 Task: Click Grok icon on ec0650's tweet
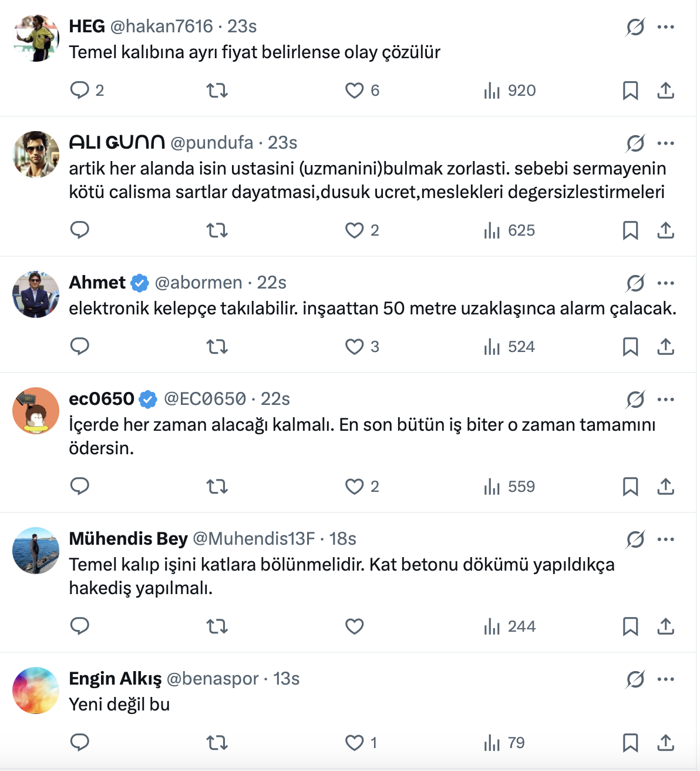pos(635,400)
